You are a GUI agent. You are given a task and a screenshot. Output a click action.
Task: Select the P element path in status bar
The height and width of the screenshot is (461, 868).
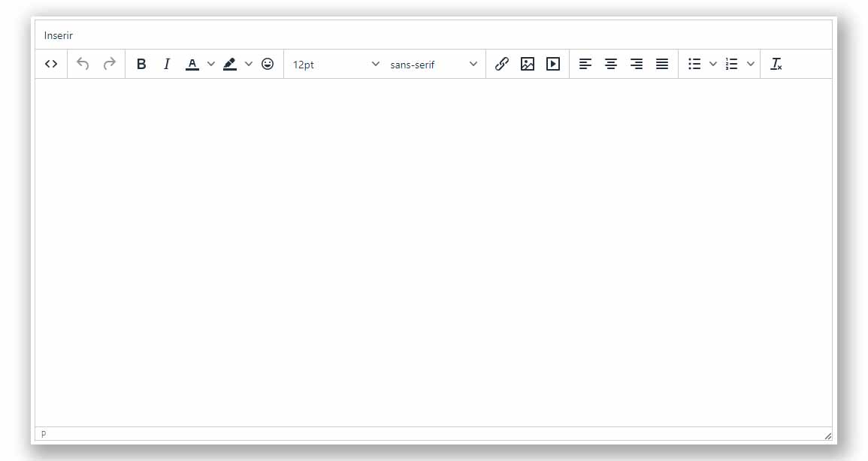pyautogui.click(x=44, y=435)
